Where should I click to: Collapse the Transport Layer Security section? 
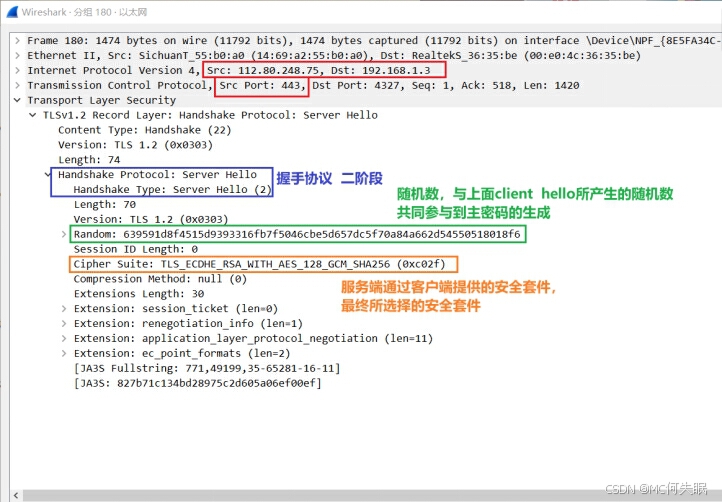18,101
